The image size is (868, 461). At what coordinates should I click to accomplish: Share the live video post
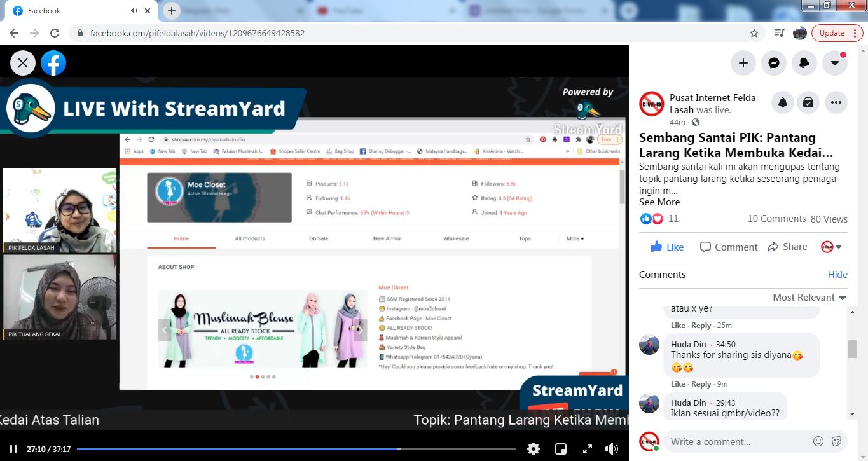787,247
